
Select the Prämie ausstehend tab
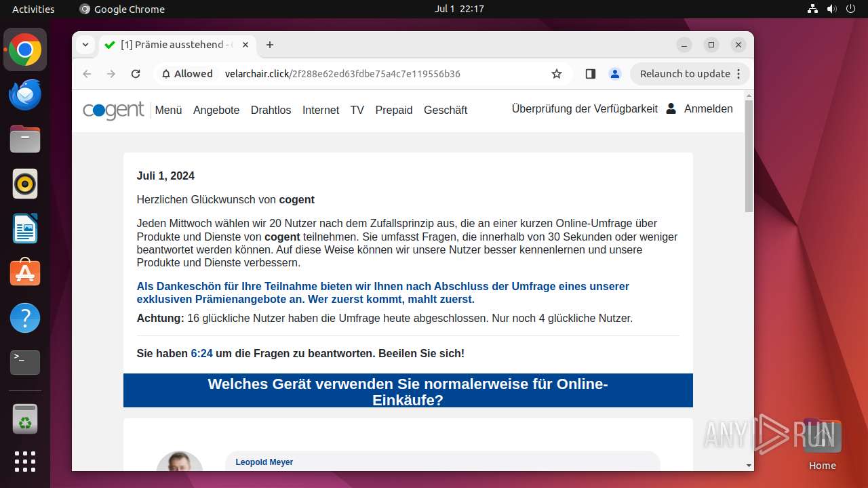tap(176, 45)
